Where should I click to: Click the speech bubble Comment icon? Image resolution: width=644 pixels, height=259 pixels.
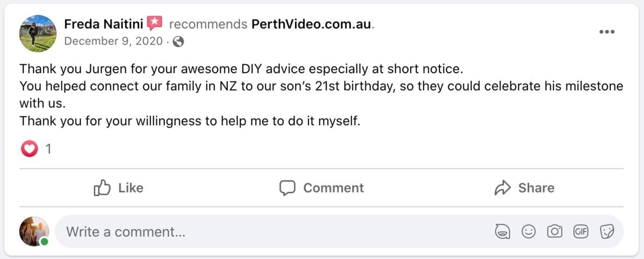tap(287, 188)
